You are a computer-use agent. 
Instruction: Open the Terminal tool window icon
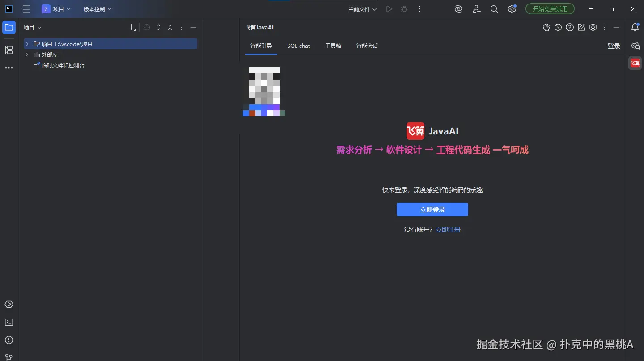[9, 322]
